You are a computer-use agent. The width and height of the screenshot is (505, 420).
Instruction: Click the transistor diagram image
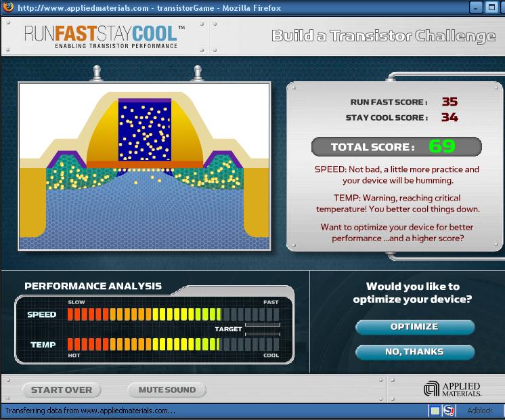coord(144,167)
